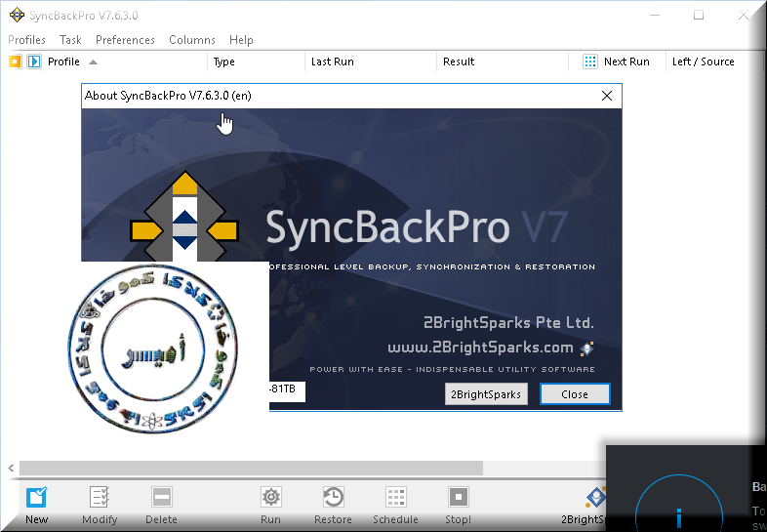Click the SyncBackPro title bar app icon

click(17, 16)
